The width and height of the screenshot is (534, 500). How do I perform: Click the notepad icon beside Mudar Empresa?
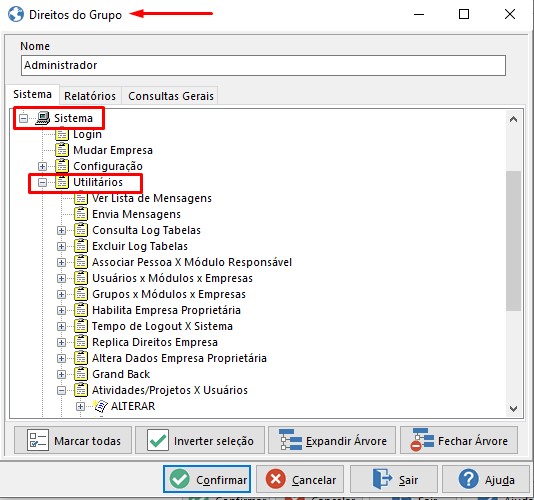tap(62, 150)
